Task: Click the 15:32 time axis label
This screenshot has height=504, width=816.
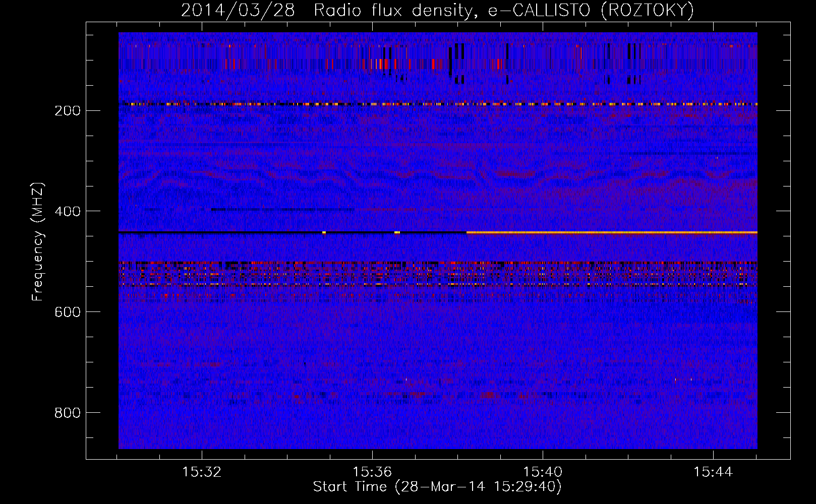Action: 202,472
